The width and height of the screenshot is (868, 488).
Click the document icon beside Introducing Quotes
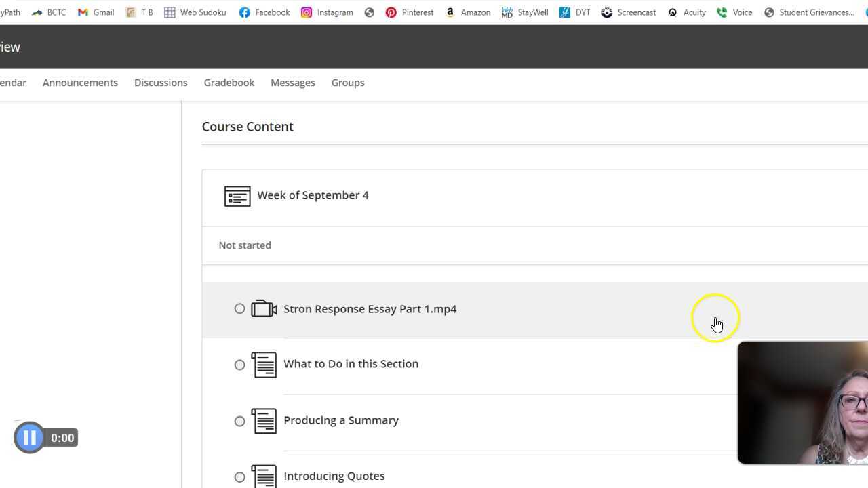pyautogui.click(x=264, y=476)
